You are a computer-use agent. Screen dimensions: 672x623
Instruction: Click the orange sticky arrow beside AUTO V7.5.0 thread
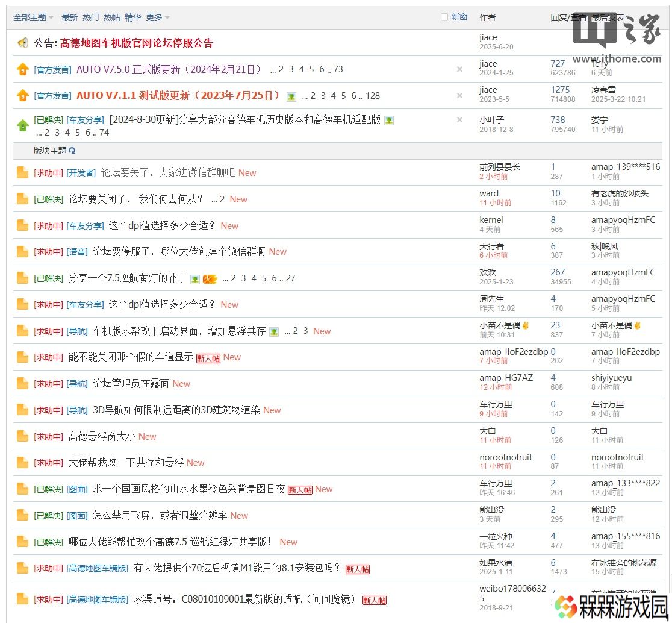click(x=23, y=69)
